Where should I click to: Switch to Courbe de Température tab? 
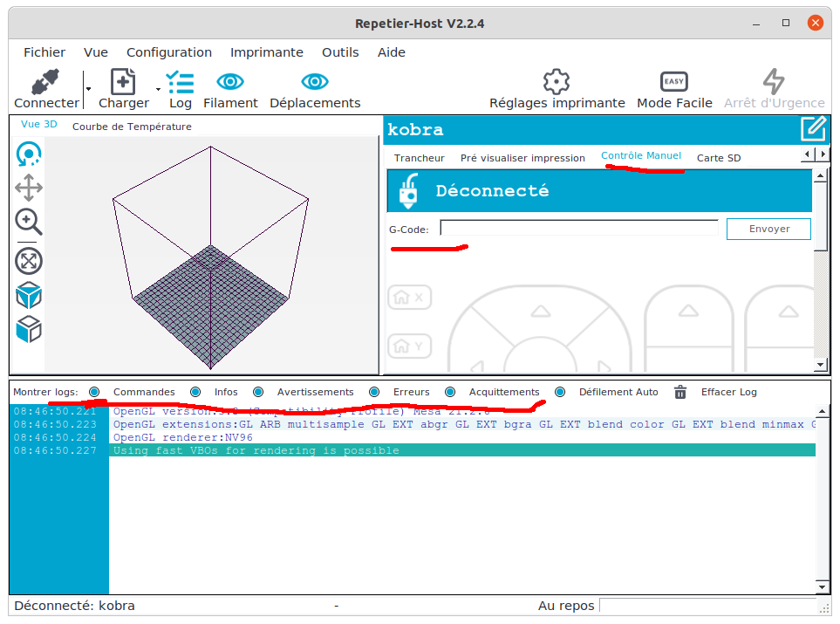pos(132,127)
